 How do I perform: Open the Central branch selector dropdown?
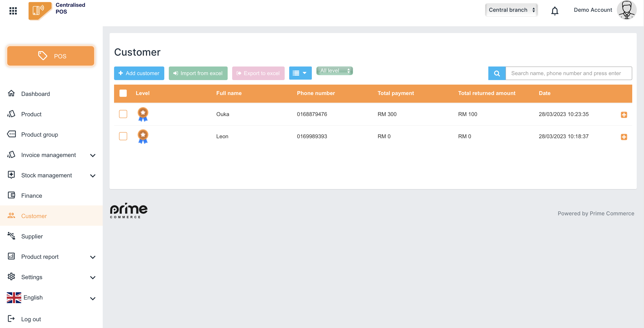click(x=511, y=10)
